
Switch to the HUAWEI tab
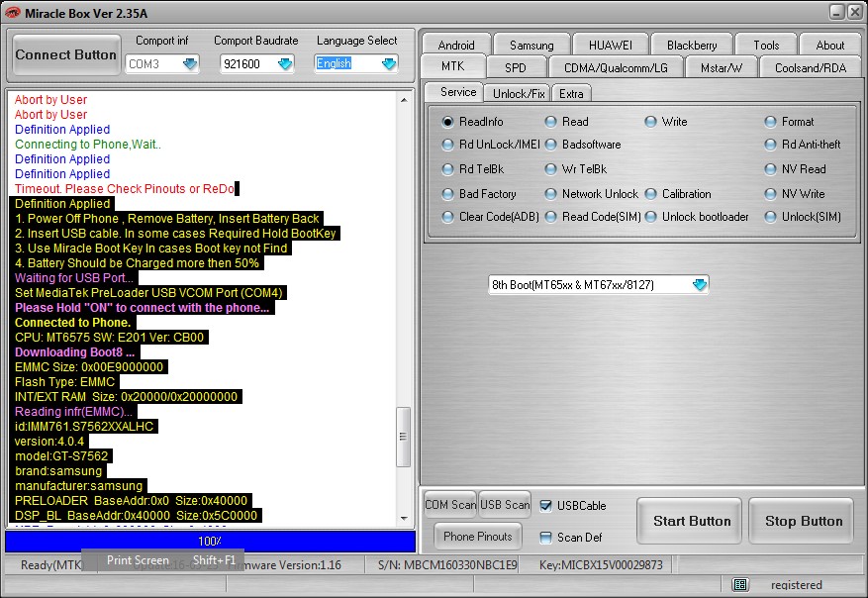click(610, 45)
